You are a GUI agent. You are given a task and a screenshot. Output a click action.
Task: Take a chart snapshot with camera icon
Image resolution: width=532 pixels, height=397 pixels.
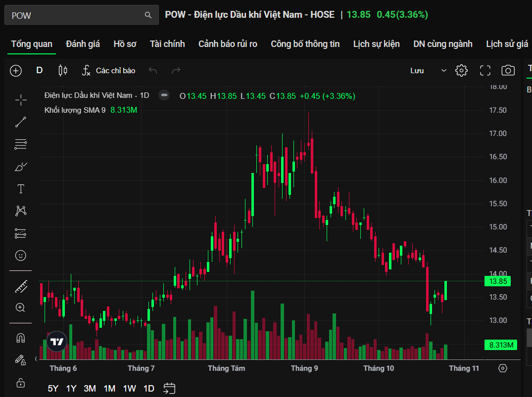(508, 71)
